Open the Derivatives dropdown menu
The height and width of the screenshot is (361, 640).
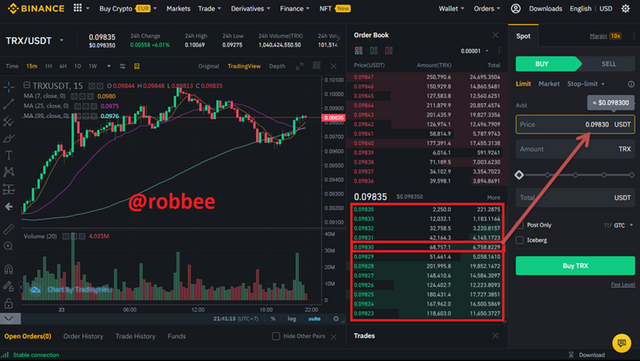point(250,9)
